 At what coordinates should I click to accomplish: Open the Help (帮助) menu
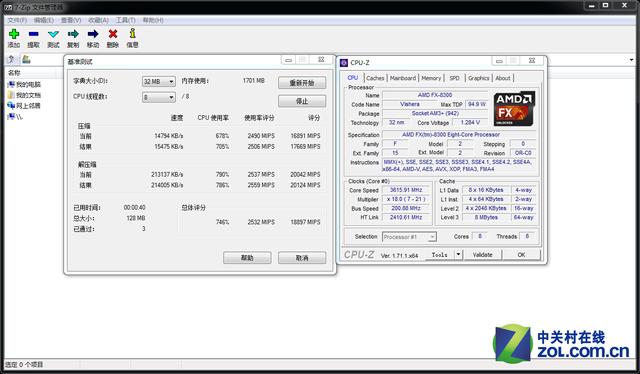(153, 20)
